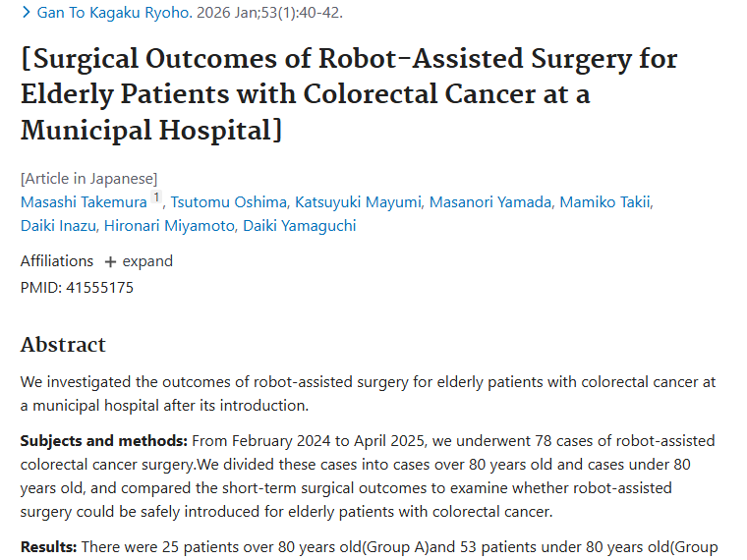Click the Abstract section heading
This screenshot has height=560, width=747.
63,345
